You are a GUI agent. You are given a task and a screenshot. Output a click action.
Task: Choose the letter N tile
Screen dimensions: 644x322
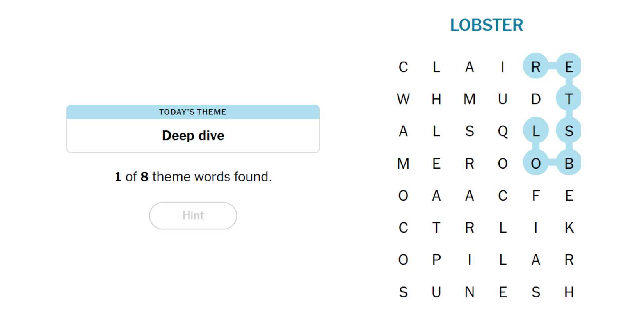click(470, 292)
